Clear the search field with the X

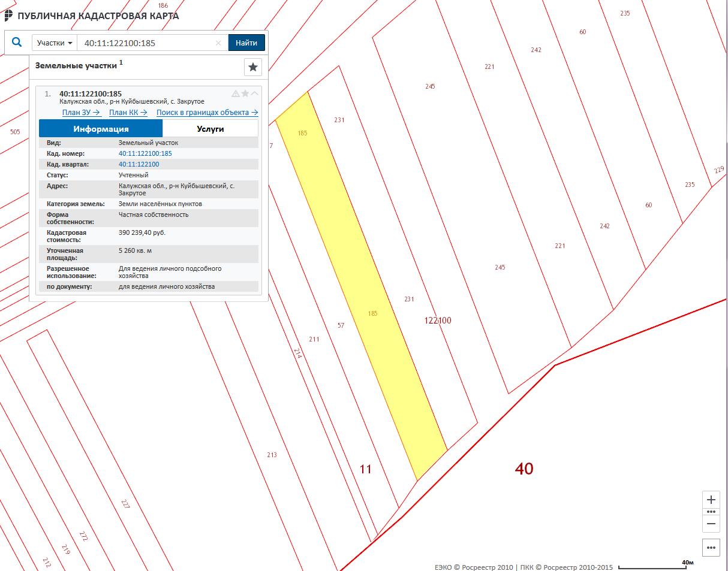218,43
